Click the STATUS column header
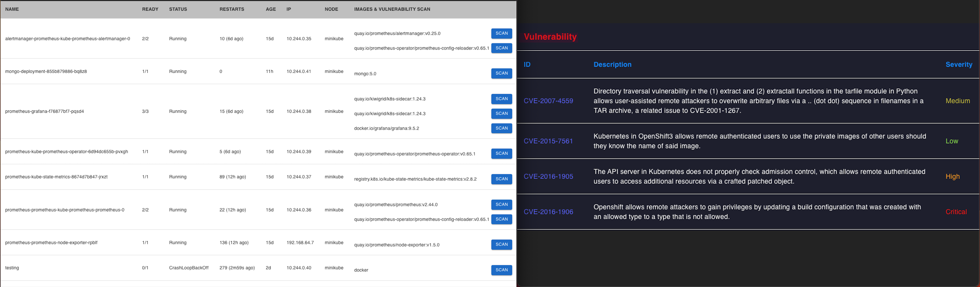This screenshot has height=287, width=980. [178, 9]
